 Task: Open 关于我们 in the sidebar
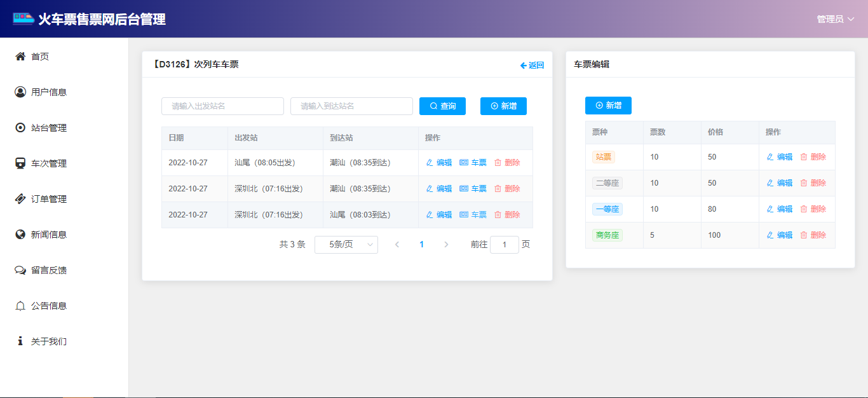click(x=49, y=341)
